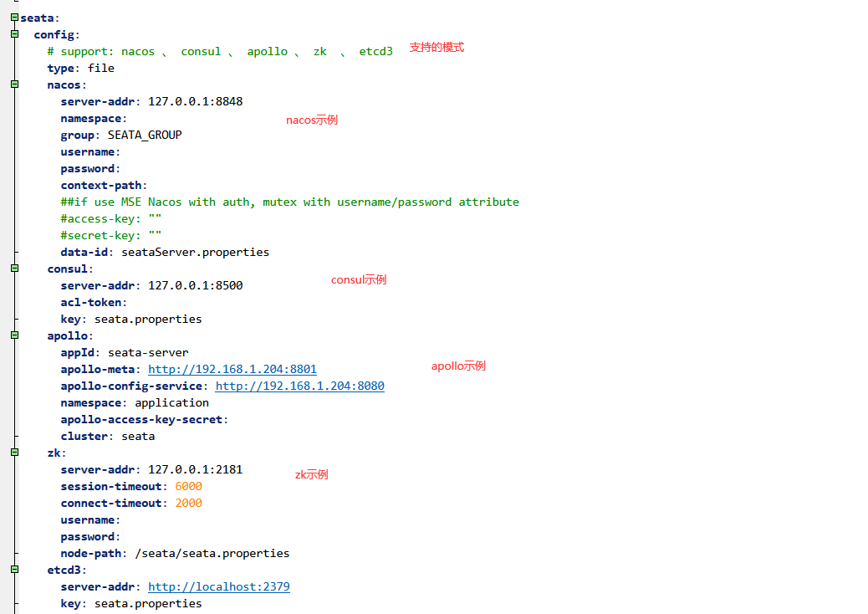Click zk server-addr value 127.0.0.1:2181

pos(195,469)
